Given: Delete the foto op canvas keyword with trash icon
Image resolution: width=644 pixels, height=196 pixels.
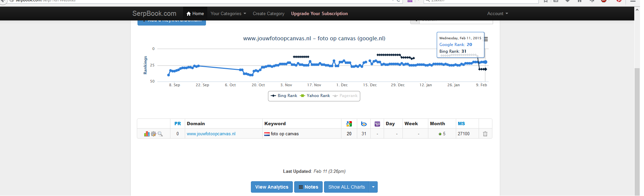Looking at the screenshot, I should [485, 134].
